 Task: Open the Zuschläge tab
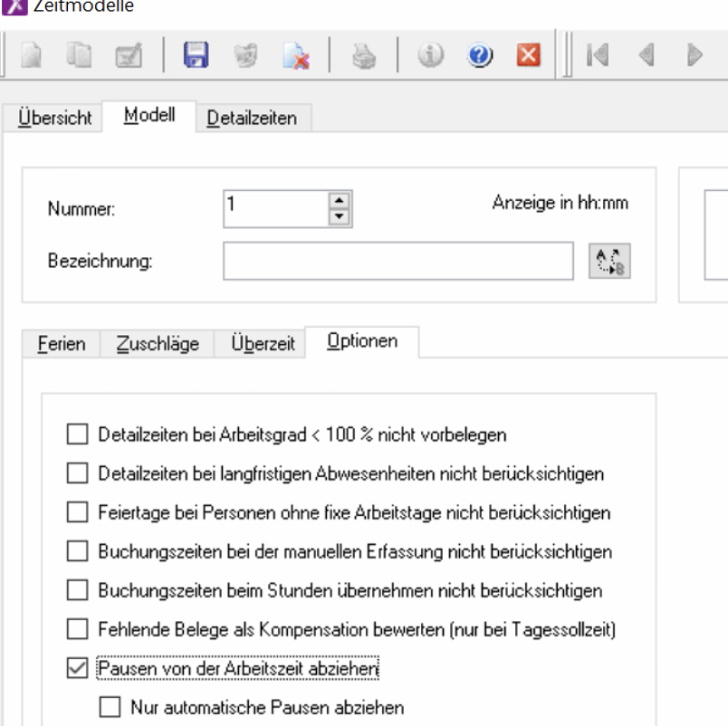click(x=158, y=344)
